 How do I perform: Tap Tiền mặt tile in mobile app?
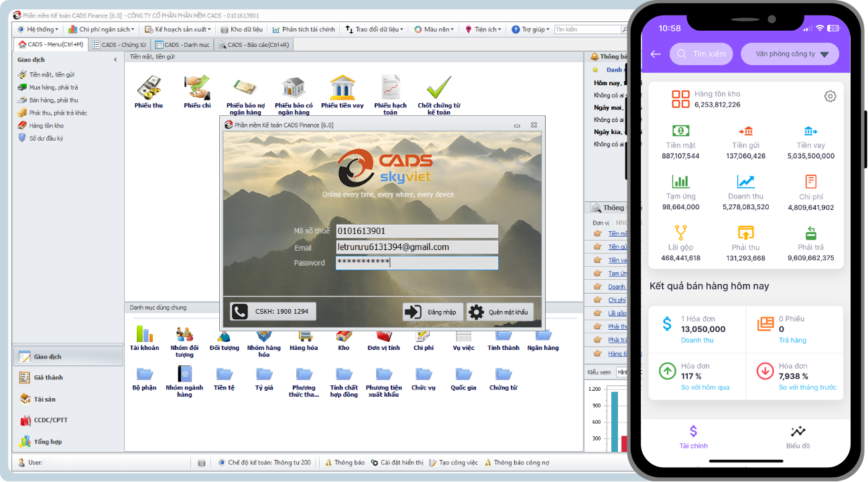680,141
